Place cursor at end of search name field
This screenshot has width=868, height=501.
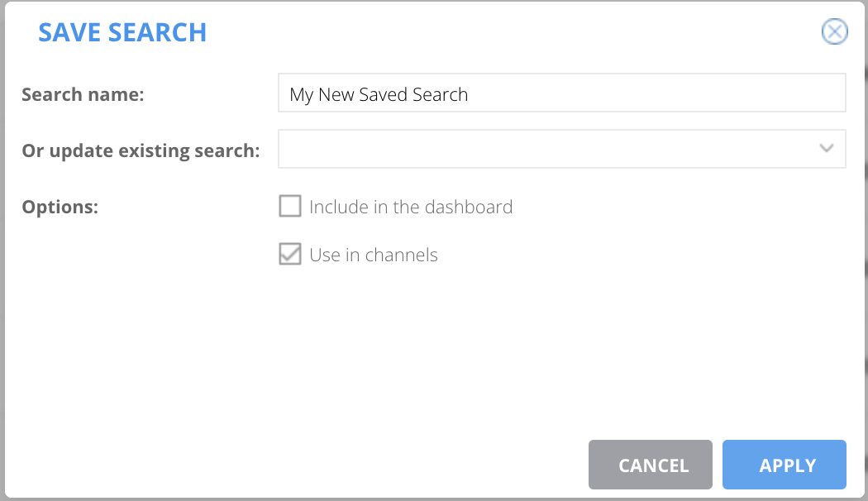pyautogui.click(x=661, y=93)
